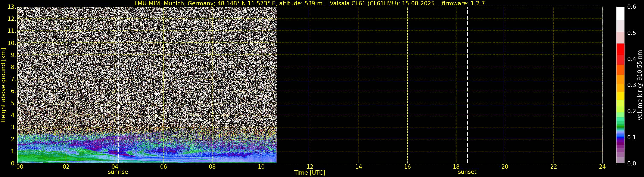Click the time axis tick label 24
Image resolution: width=644 pixels, height=177 pixels.
tap(602, 167)
